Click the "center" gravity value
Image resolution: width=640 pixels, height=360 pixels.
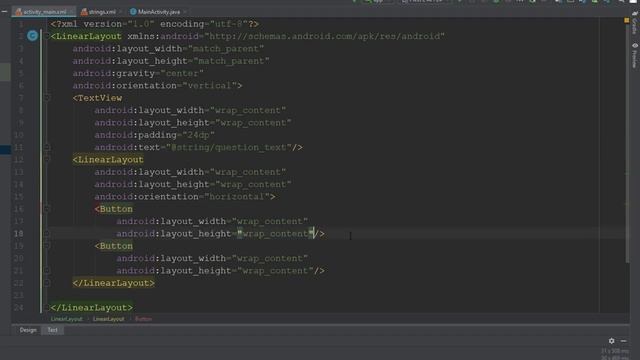click(182, 73)
